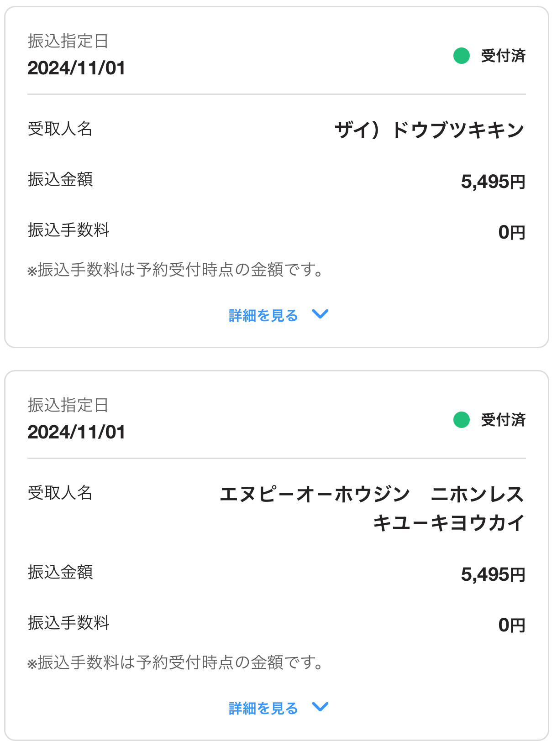Open 詳細を見る link in the second card

coord(263,708)
